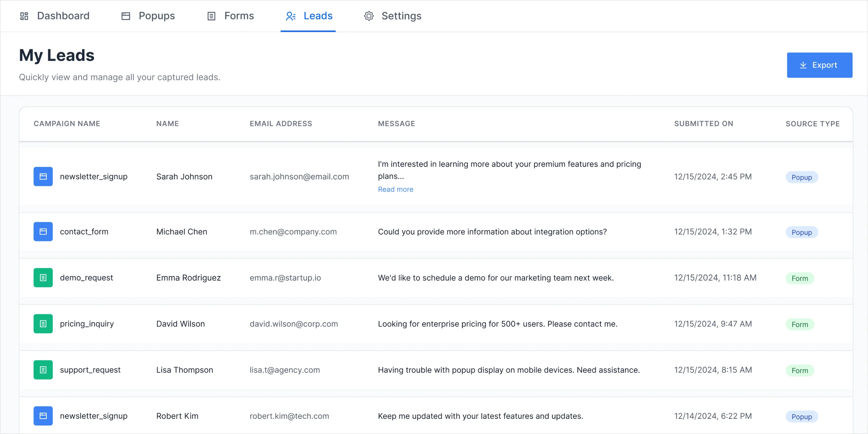Click date 12/15/2024, 1:32 PM
The image size is (868, 434).
point(713,232)
